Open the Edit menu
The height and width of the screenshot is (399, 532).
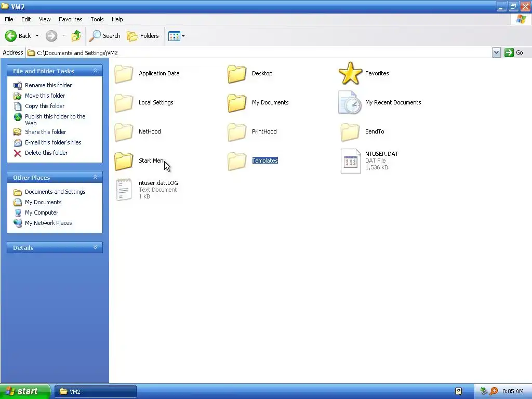point(26,19)
